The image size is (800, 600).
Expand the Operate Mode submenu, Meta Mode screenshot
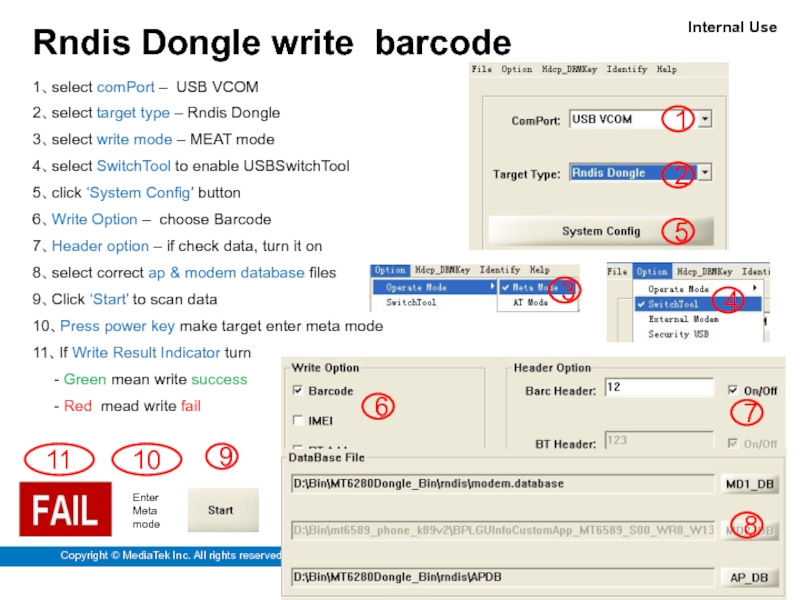[434, 287]
